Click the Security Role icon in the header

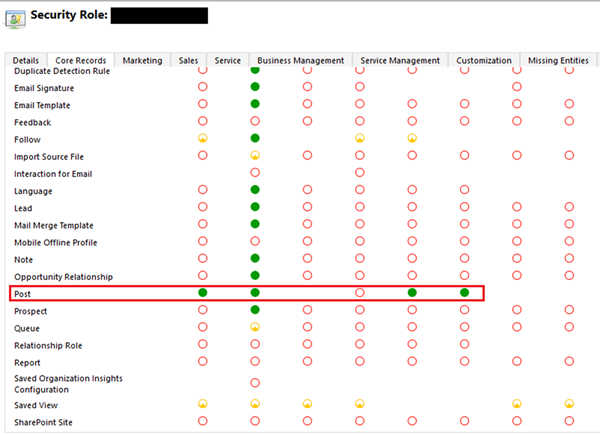[15, 17]
